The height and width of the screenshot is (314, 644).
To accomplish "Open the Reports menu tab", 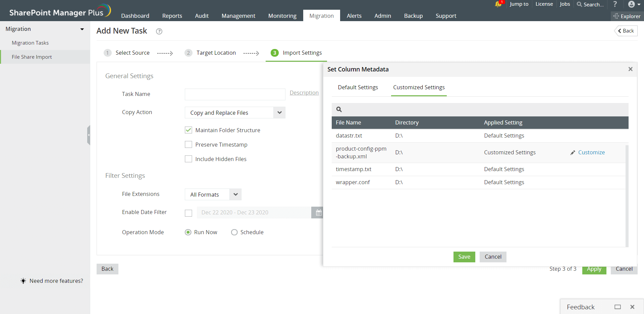I will click(172, 16).
